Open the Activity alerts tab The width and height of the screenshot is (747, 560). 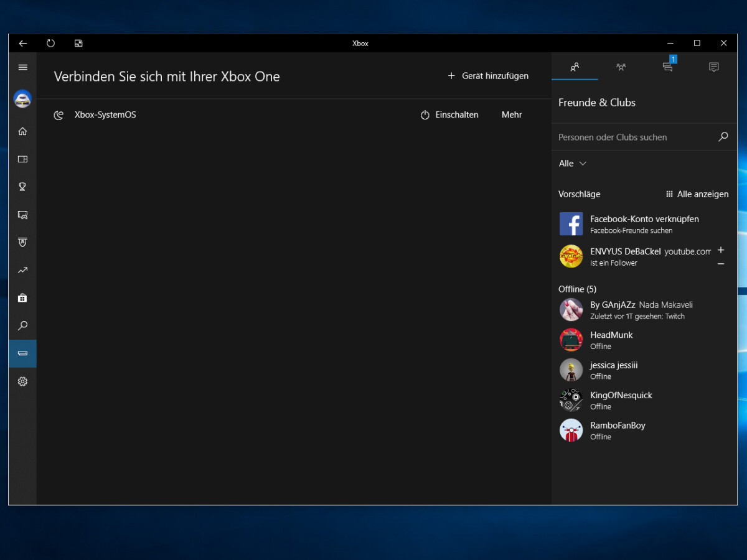[x=713, y=67]
